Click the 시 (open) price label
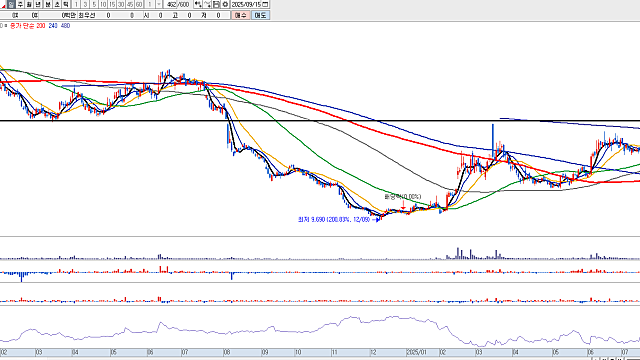The image size is (640, 360). tap(146, 15)
